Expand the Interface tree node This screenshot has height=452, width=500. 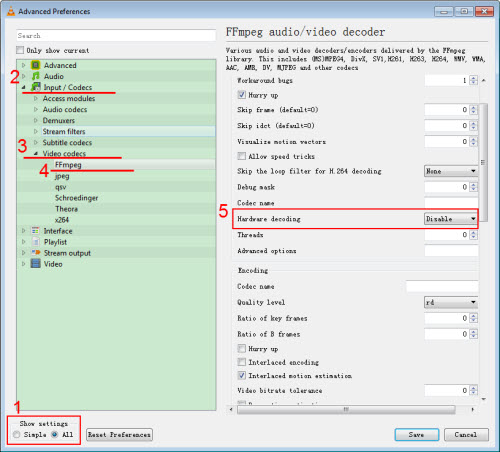tap(24, 231)
